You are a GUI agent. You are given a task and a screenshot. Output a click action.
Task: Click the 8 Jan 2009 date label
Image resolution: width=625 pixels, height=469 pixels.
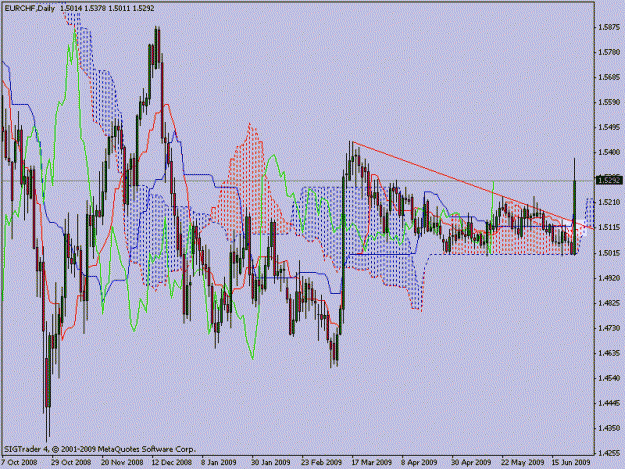(218, 463)
